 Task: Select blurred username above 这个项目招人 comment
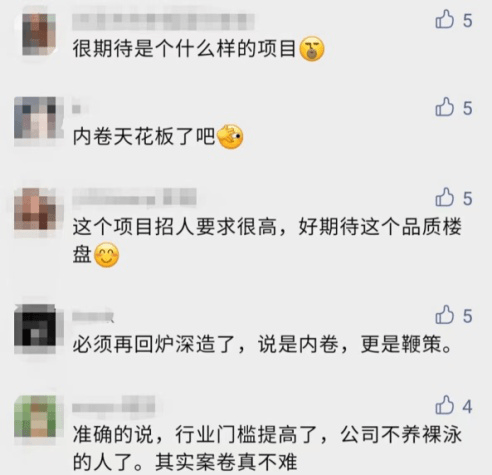coord(134,197)
